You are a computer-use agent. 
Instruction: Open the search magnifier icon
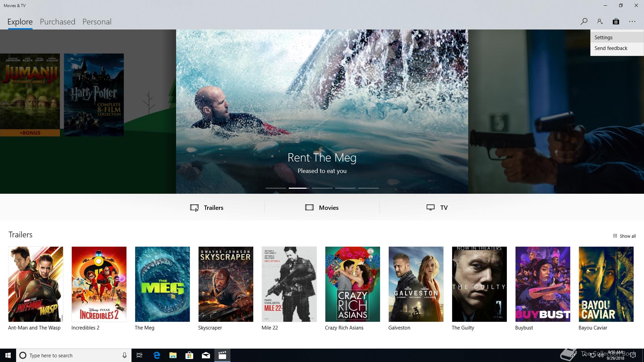tap(584, 21)
